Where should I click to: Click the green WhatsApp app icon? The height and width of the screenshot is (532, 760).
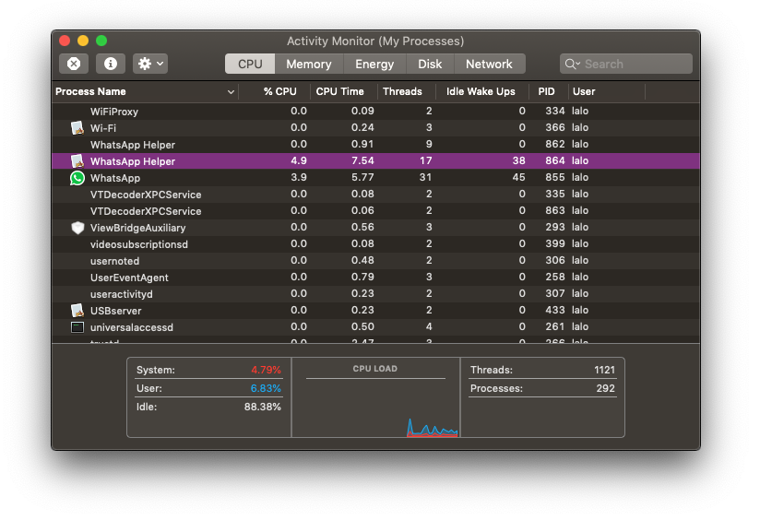pos(77,178)
